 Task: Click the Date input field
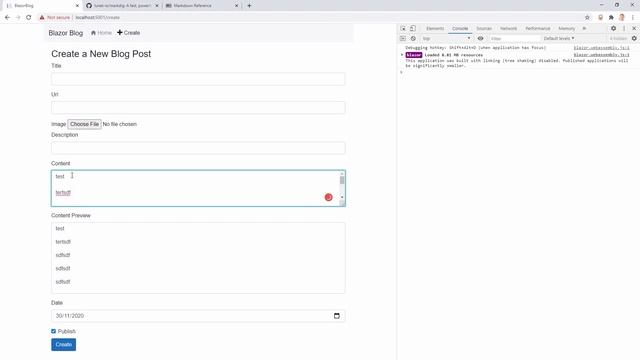tap(198, 316)
